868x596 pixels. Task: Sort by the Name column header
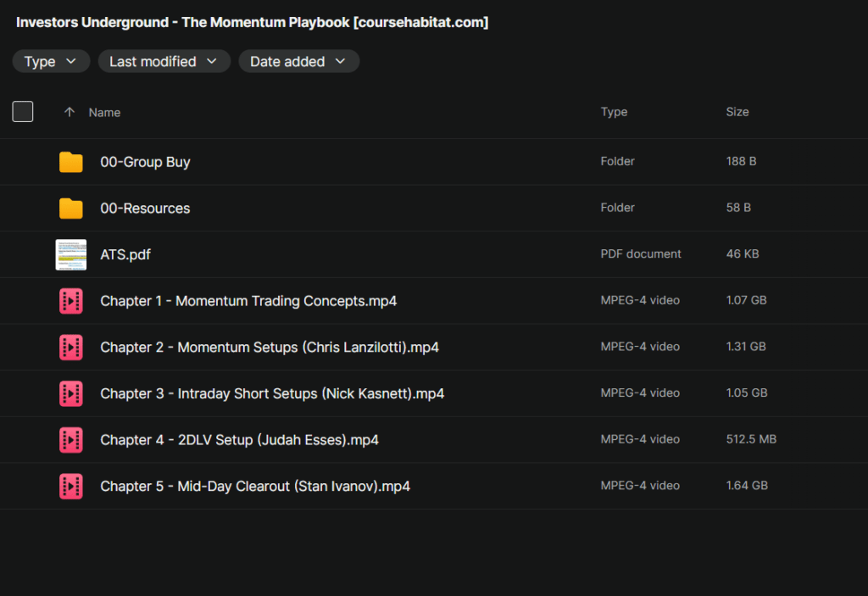click(104, 113)
